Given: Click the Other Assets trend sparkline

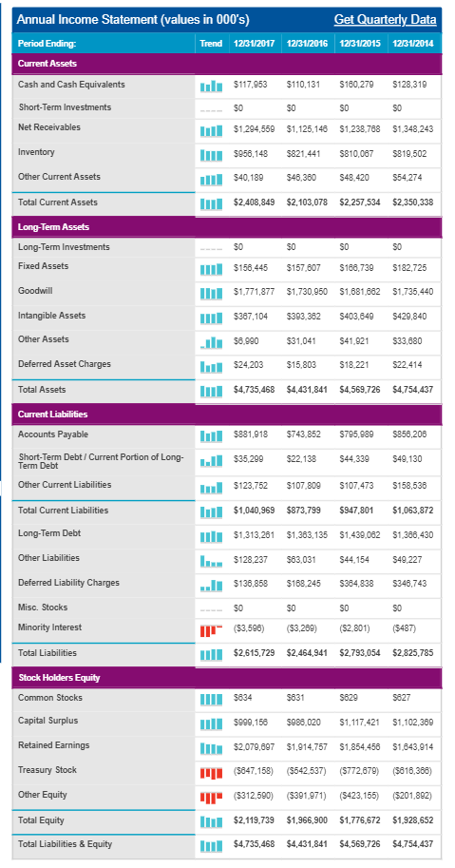Looking at the screenshot, I should coord(211,342).
